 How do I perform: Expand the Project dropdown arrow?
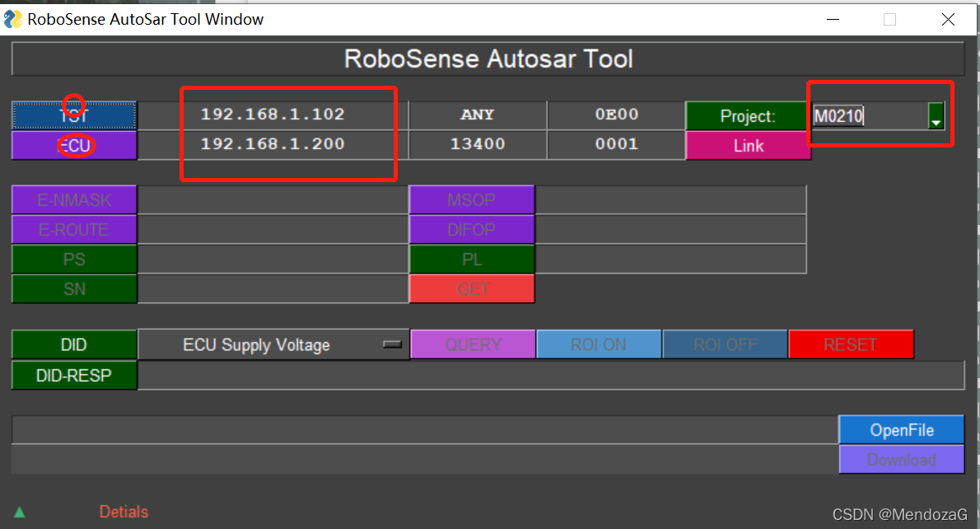point(936,115)
